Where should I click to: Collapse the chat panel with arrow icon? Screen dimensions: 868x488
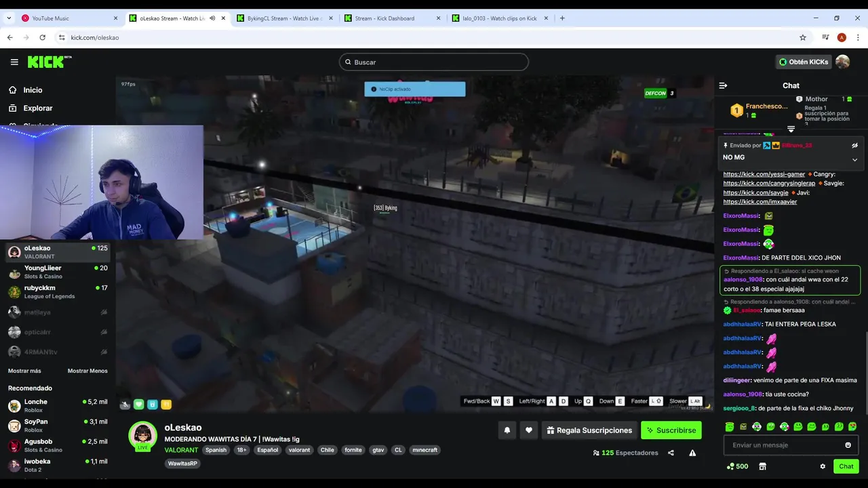tap(723, 85)
